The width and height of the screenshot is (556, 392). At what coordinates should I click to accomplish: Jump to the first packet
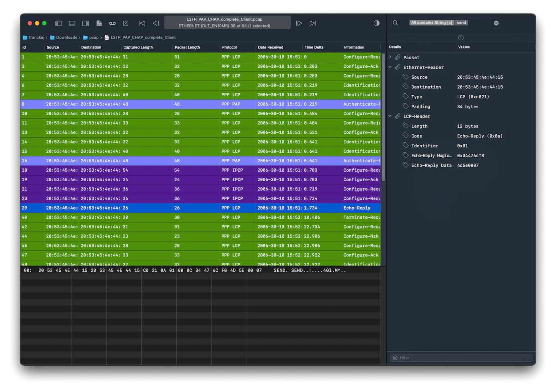[142, 23]
